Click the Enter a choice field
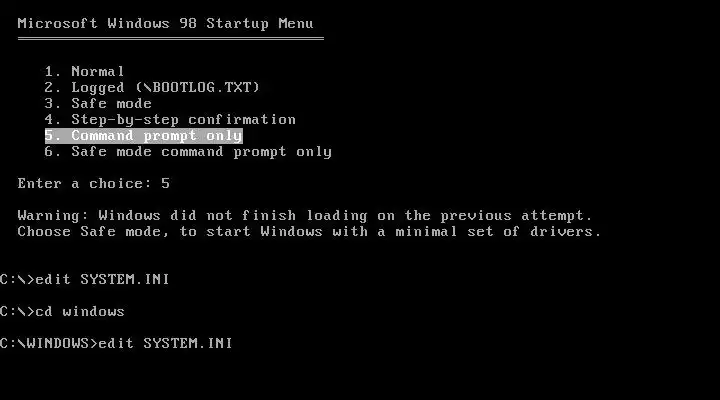Image resolution: width=720 pixels, height=400 pixels. (94, 184)
